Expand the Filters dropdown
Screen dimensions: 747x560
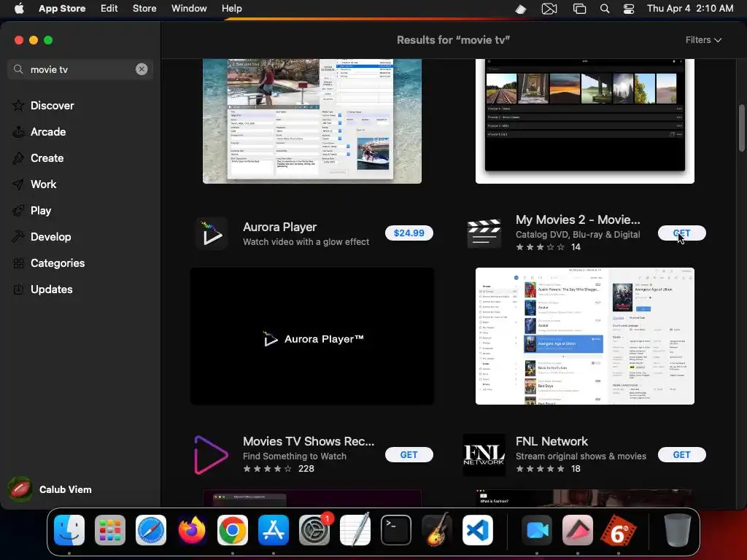703,40
